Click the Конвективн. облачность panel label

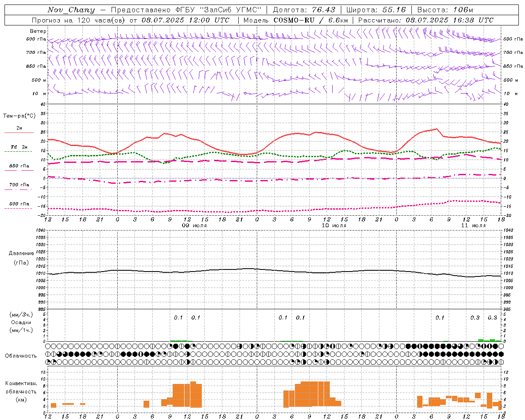click(x=21, y=388)
